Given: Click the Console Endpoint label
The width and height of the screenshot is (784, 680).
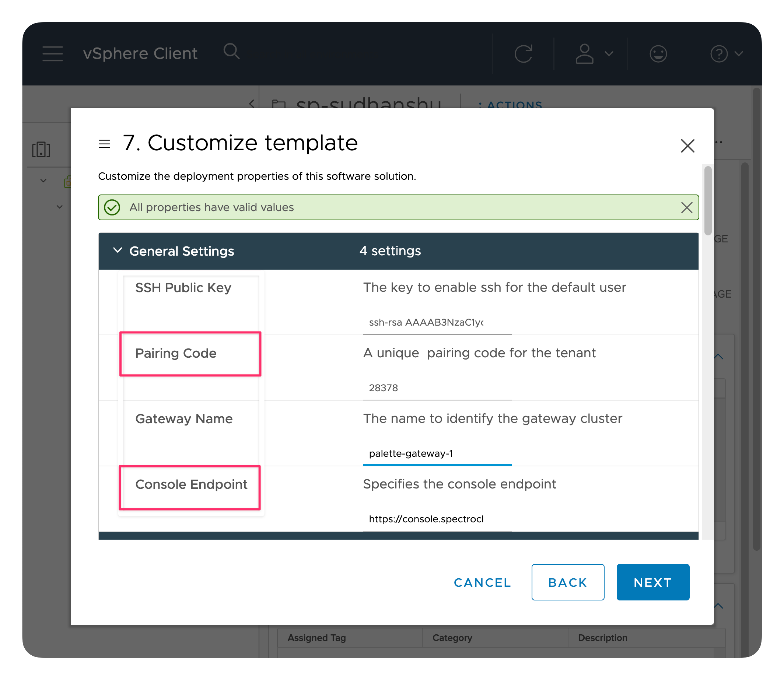Looking at the screenshot, I should click(191, 484).
